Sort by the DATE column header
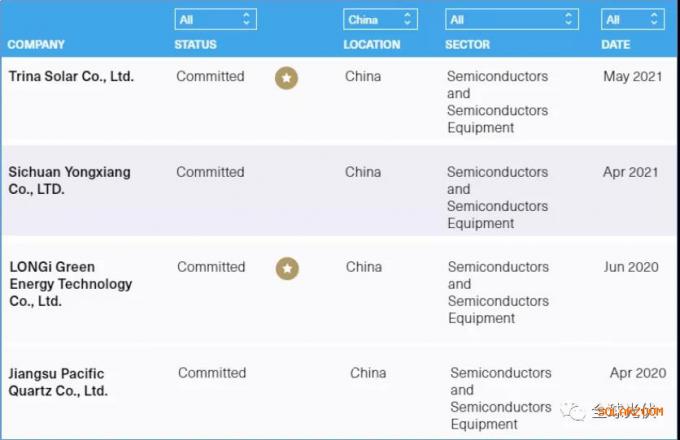The height and width of the screenshot is (440, 680). click(x=616, y=44)
